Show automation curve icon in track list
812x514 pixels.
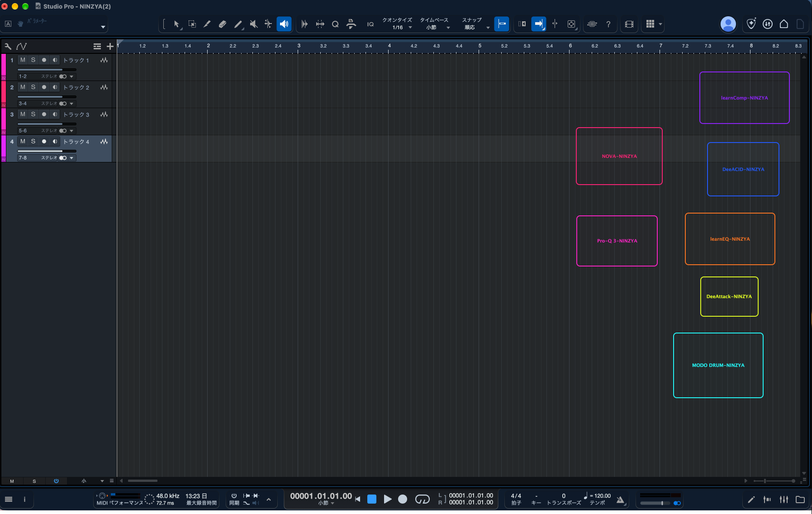21,46
